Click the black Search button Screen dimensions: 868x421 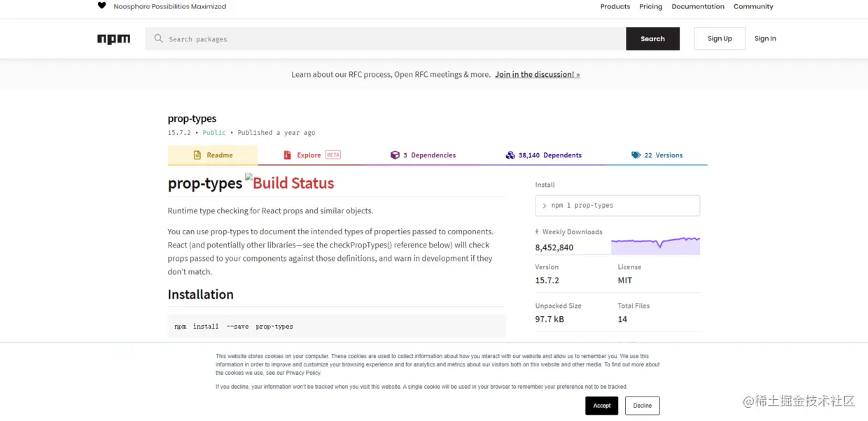(x=652, y=39)
